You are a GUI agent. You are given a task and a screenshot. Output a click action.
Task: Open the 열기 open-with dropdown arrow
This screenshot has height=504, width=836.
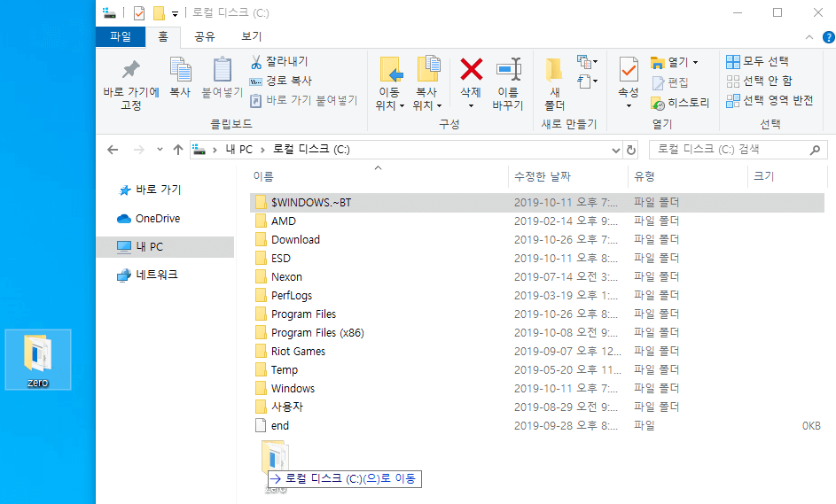695,62
